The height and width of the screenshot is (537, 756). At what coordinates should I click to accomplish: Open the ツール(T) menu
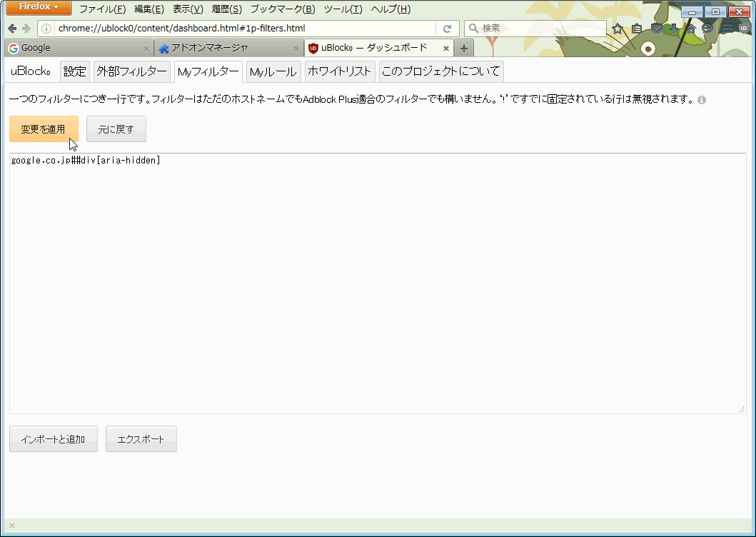coord(343,9)
